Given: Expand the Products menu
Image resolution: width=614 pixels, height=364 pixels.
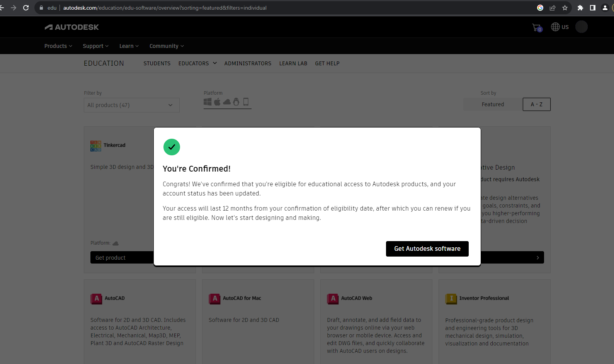Looking at the screenshot, I should point(58,46).
